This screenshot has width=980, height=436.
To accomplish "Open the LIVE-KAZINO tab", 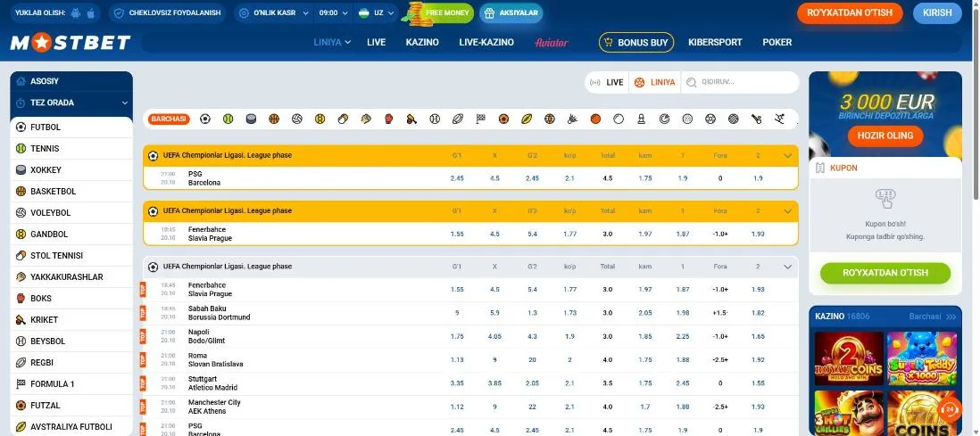I will [486, 43].
